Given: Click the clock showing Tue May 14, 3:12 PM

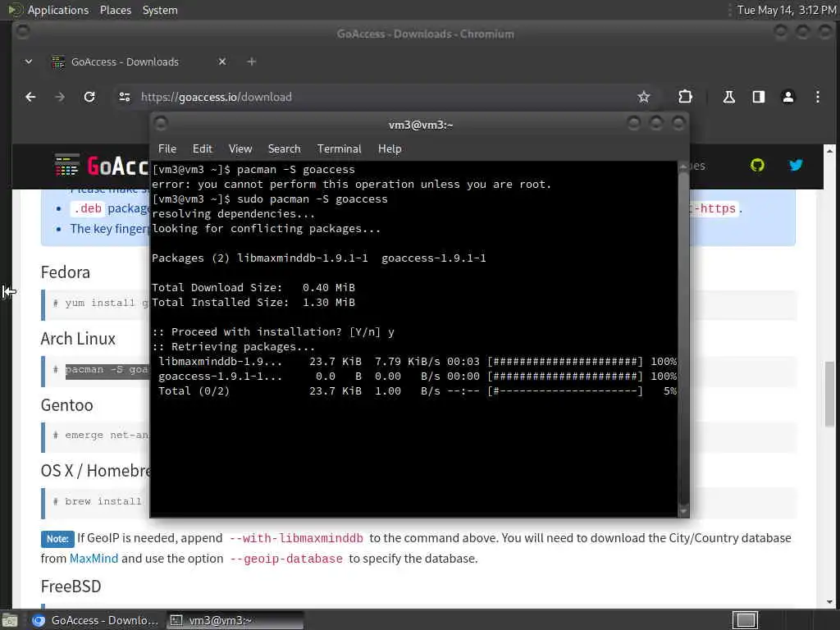Looking at the screenshot, I should (787, 10).
